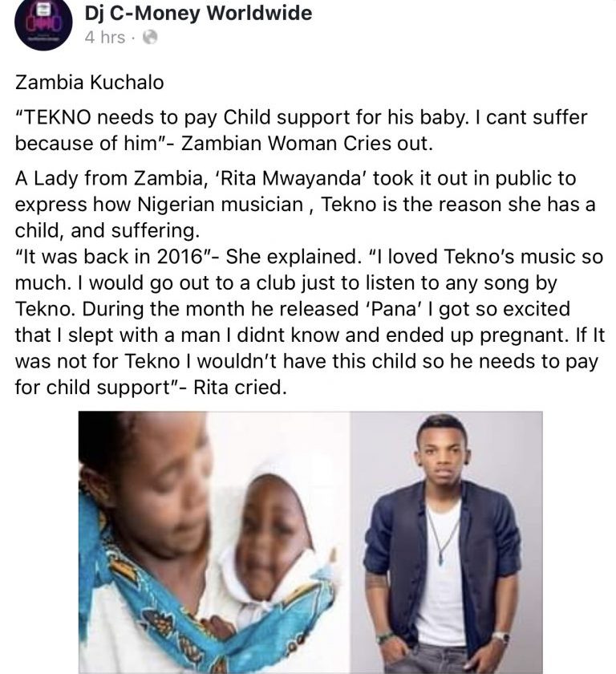Click the globe public privacy icon
Screen dimensions: 616x674
[148, 37]
